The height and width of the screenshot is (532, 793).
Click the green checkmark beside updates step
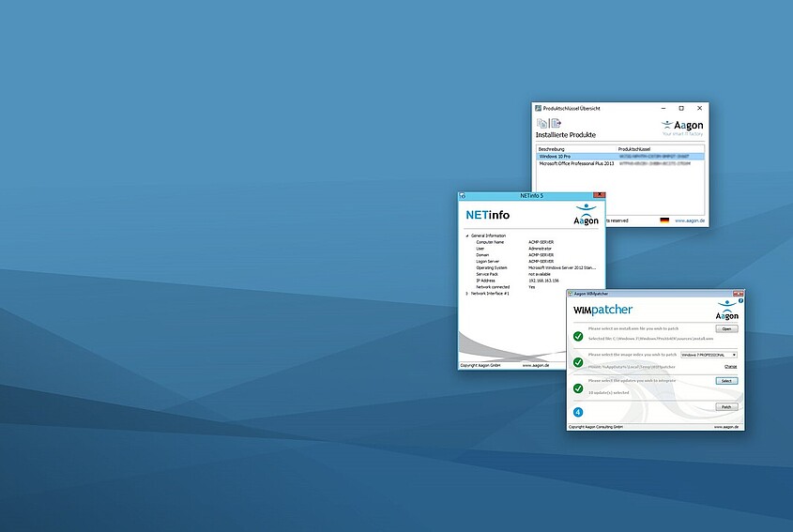pos(578,388)
